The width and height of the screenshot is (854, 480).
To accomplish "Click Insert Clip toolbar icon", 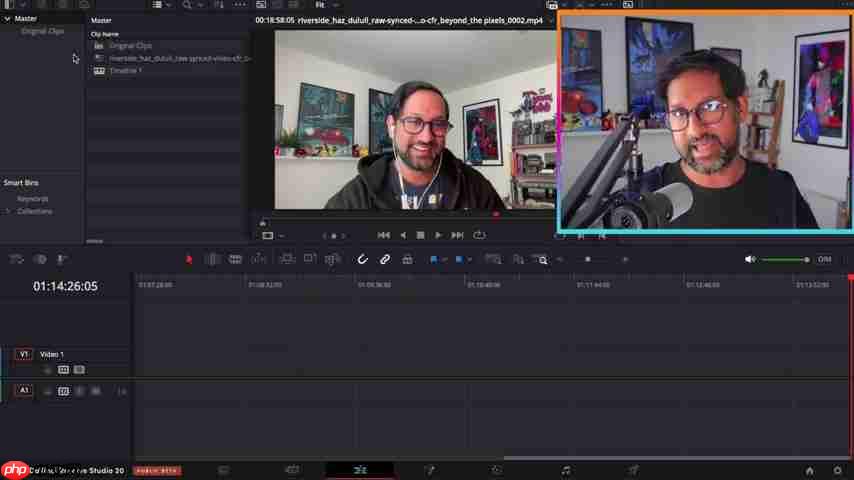I will pos(286,259).
